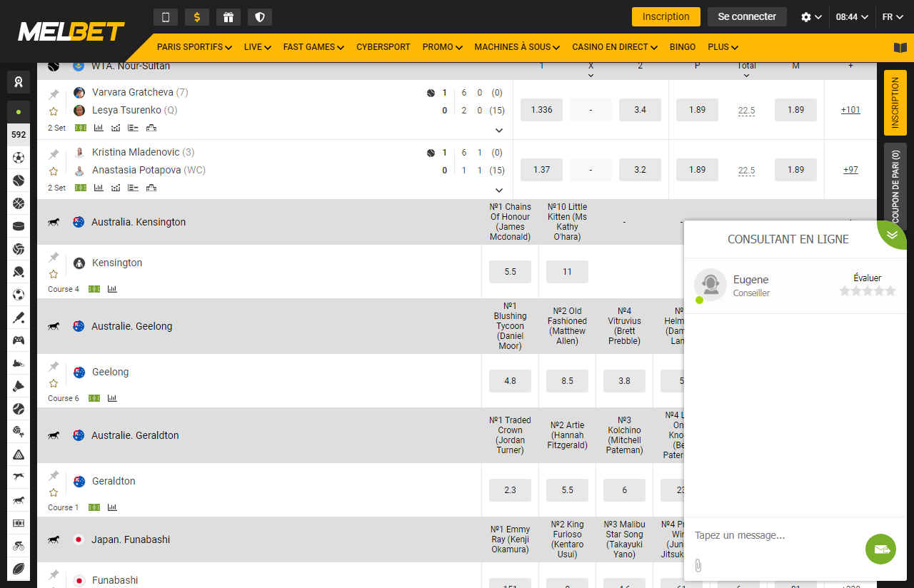
Task: Select the football icon in the sidebar
Action: pyautogui.click(x=19, y=158)
